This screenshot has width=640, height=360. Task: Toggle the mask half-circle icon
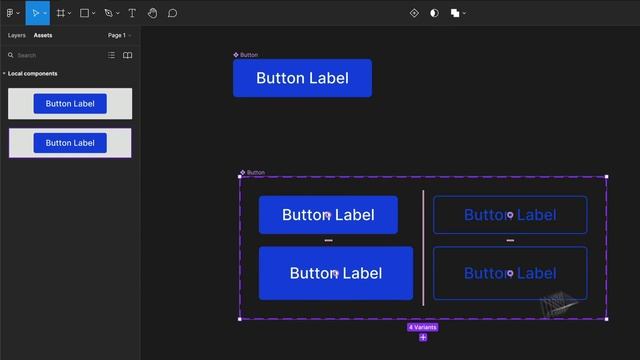[x=434, y=13]
